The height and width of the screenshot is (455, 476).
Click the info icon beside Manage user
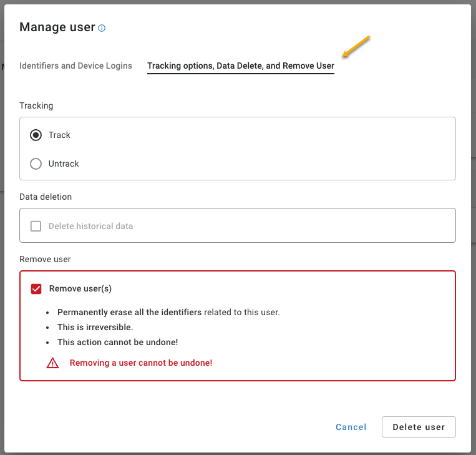point(102,28)
